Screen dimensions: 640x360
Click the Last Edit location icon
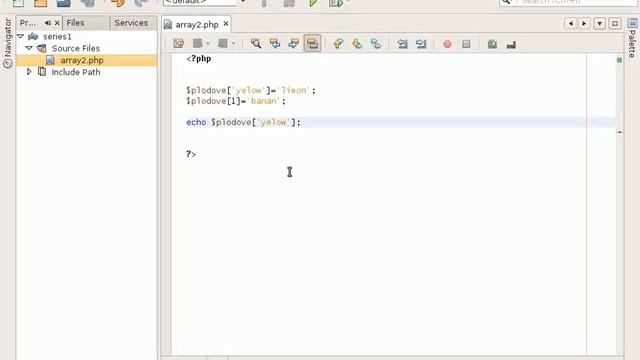click(178, 44)
